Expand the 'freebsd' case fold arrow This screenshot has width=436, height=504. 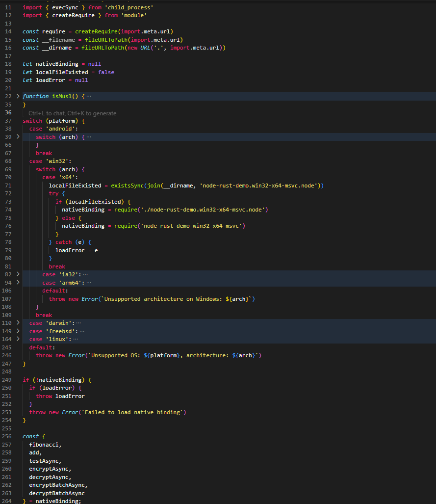(x=18, y=331)
